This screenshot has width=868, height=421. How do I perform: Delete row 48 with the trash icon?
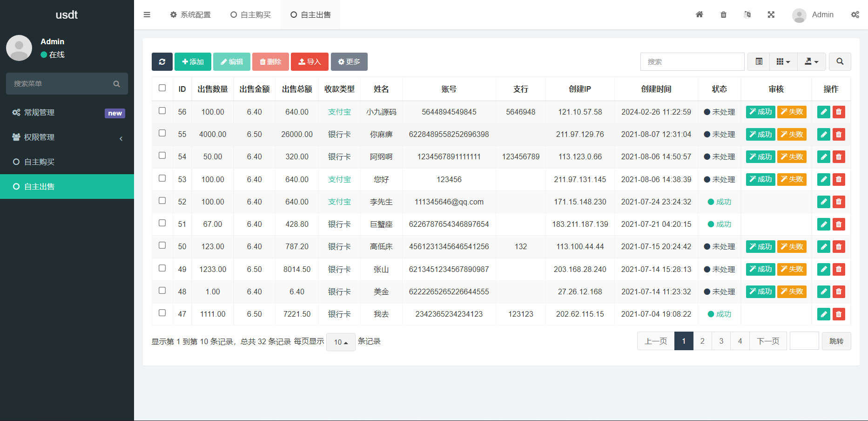[839, 292]
